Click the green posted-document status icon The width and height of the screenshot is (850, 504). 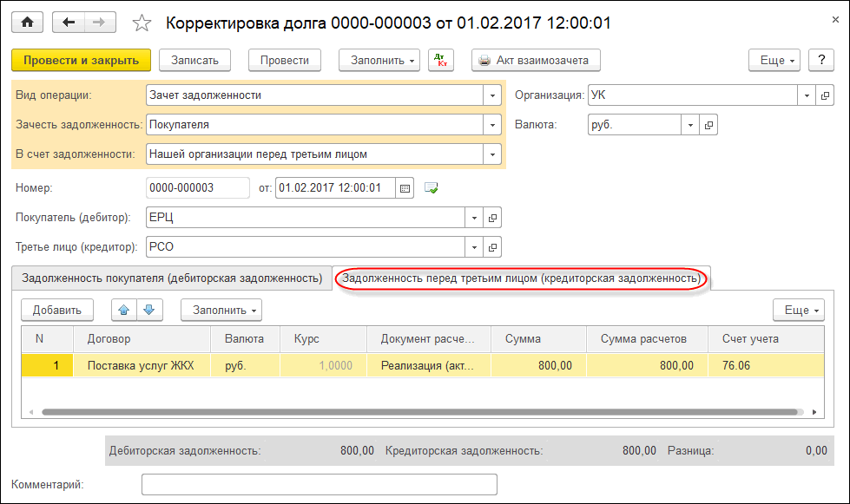[x=432, y=187]
